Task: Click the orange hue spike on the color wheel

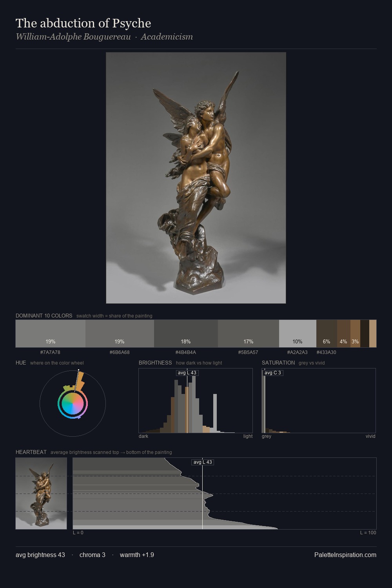Action: 80,381
